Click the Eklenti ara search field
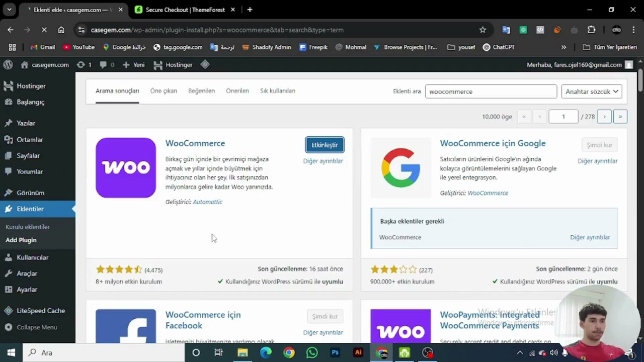Viewport: 644px width, 362px height. (x=491, y=92)
